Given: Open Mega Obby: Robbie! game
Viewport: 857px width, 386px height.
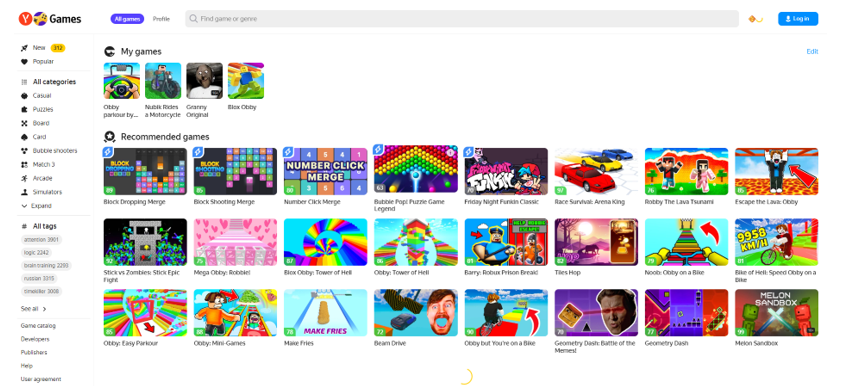Looking at the screenshot, I should [236, 242].
